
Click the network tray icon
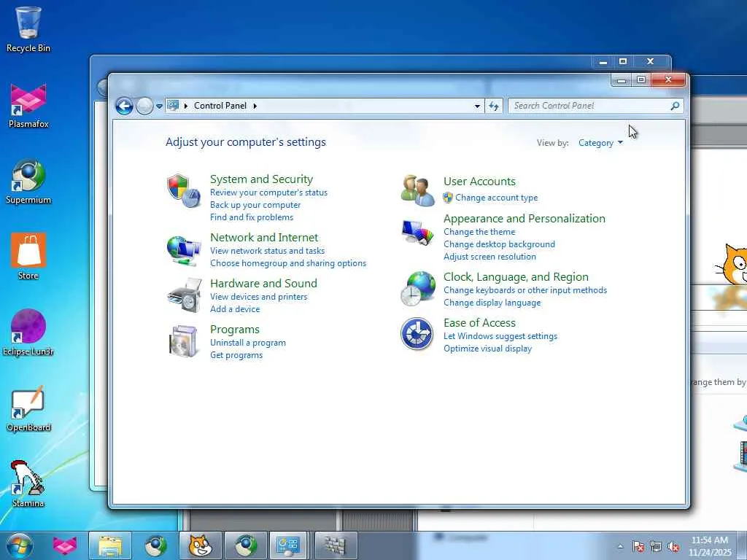point(656,547)
